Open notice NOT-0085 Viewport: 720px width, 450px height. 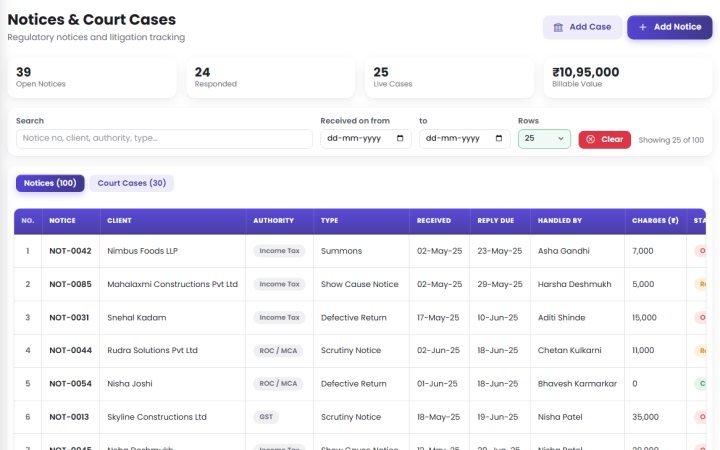coord(70,284)
